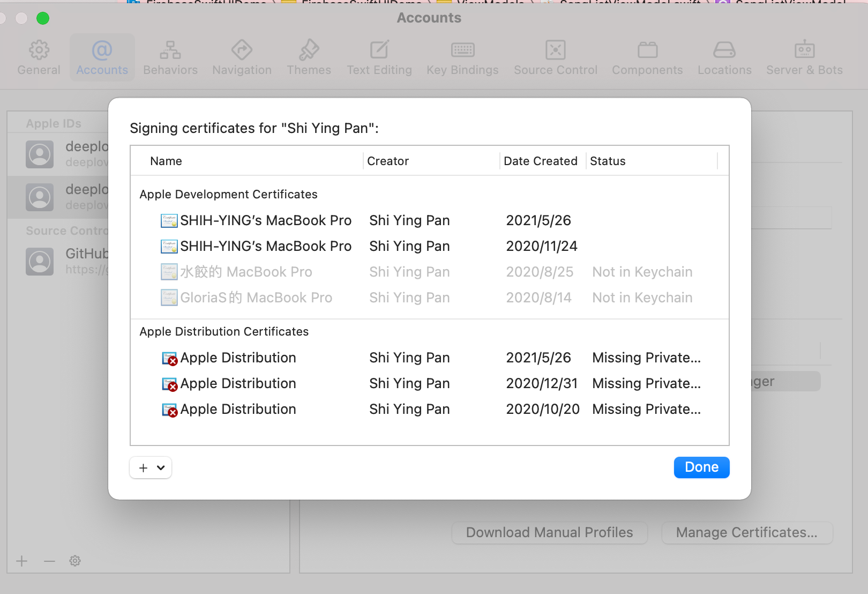Click the dimmed 水餃的 MacBook Pro certificate icon
This screenshot has height=594, width=868.
point(169,272)
